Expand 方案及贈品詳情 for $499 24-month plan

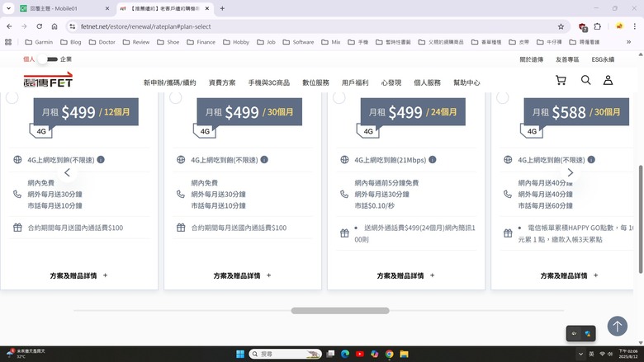(x=405, y=275)
